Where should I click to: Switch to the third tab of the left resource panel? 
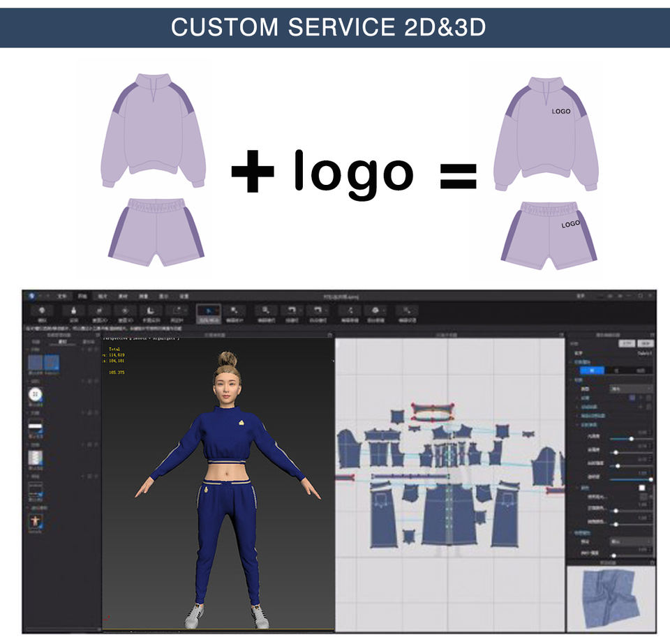(89, 342)
